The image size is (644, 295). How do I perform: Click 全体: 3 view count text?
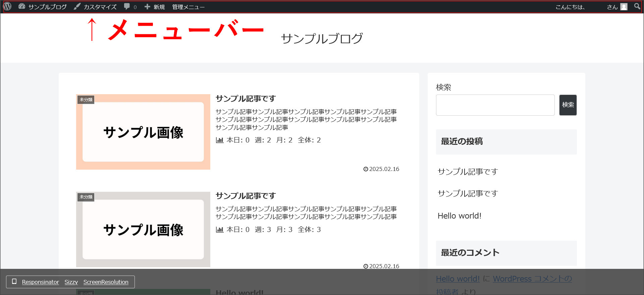click(x=309, y=230)
